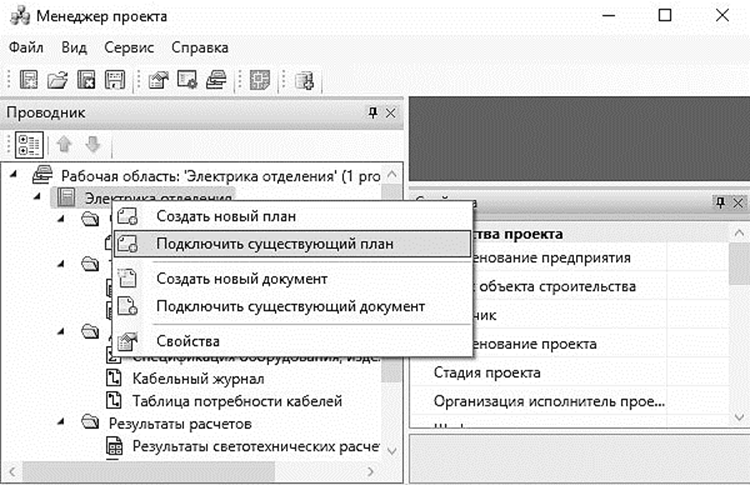Click the open project folder toolbar icon
The width and height of the screenshot is (750, 485).
[x=58, y=80]
